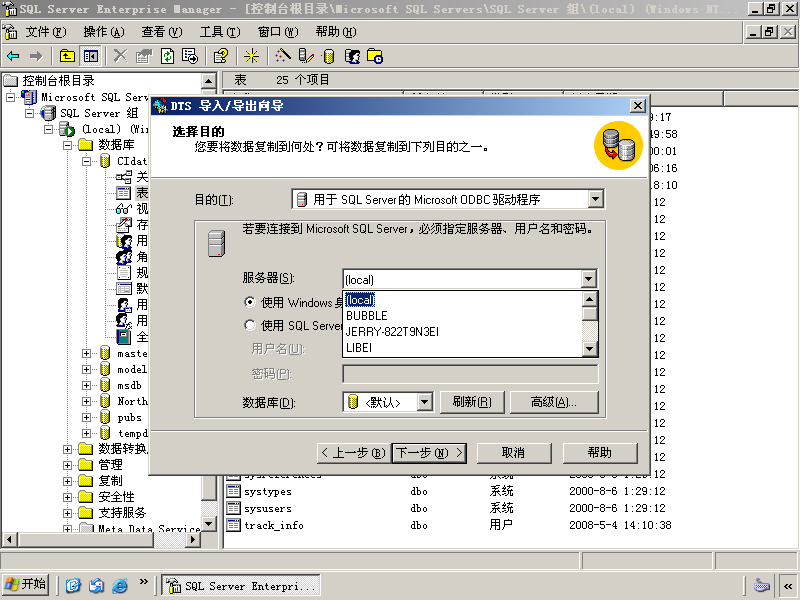Select the master database in tree
800x600 pixels.
(x=132, y=353)
